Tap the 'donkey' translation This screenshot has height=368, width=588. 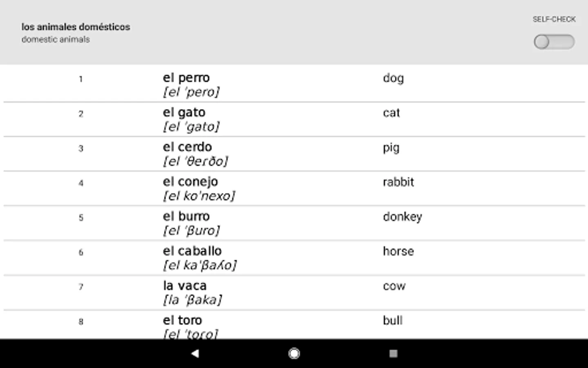point(402,217)
